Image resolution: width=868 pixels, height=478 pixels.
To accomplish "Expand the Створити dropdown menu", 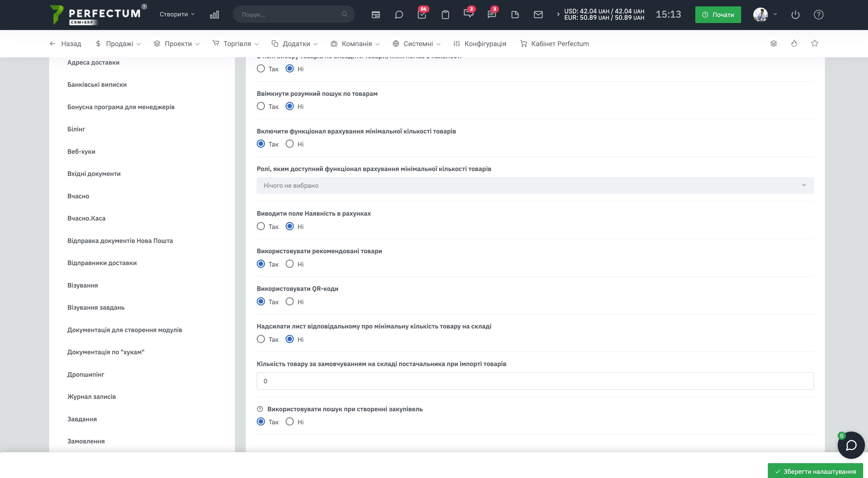I will point(177,14).
